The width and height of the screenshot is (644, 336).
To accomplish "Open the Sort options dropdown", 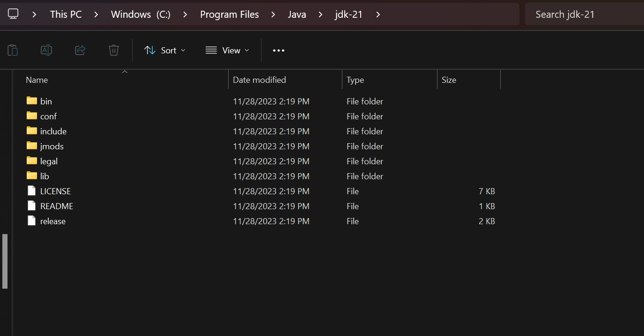I will (x=165, y=50).
